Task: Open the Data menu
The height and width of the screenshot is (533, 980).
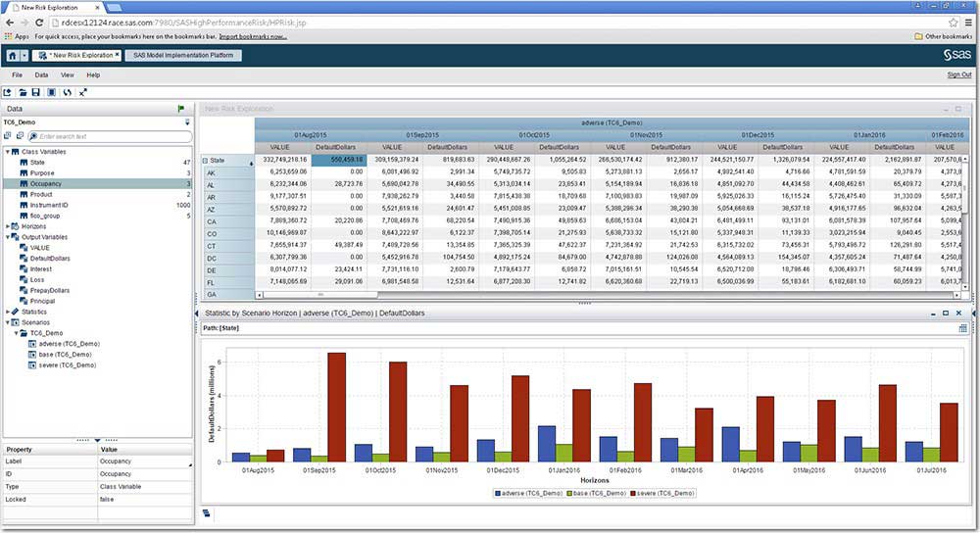Action: point(41,75)
